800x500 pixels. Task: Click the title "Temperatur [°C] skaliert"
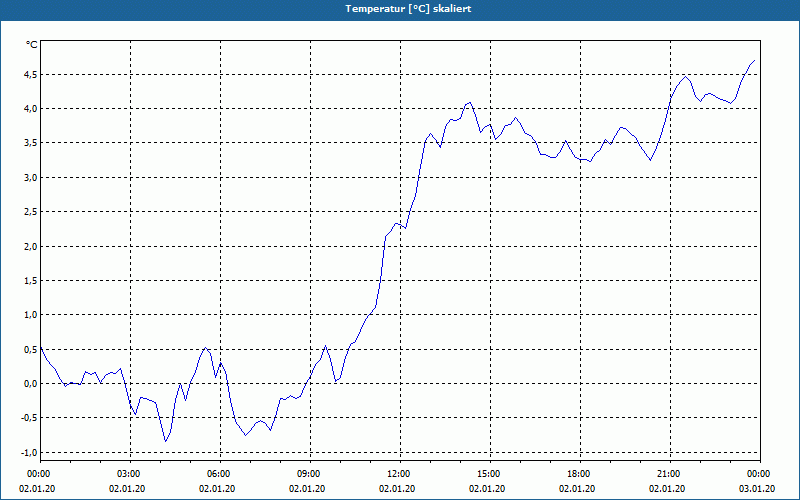(408, 9)
